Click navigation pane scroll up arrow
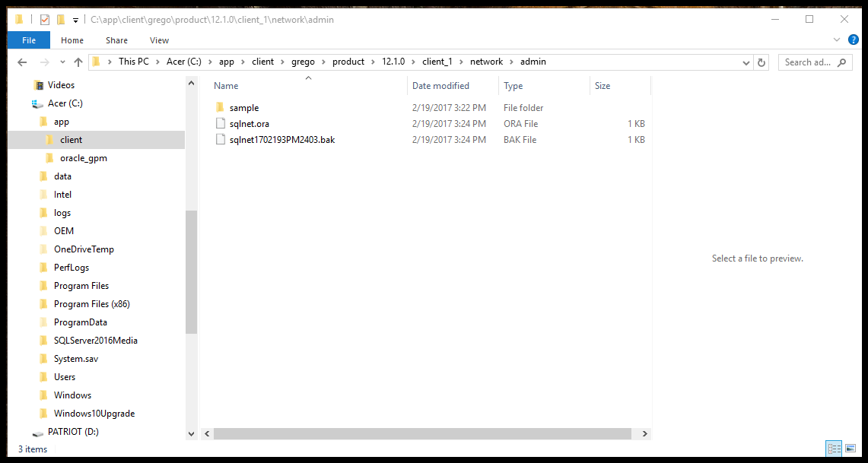The height and width of the screenshot is (463, 868). 191,84
